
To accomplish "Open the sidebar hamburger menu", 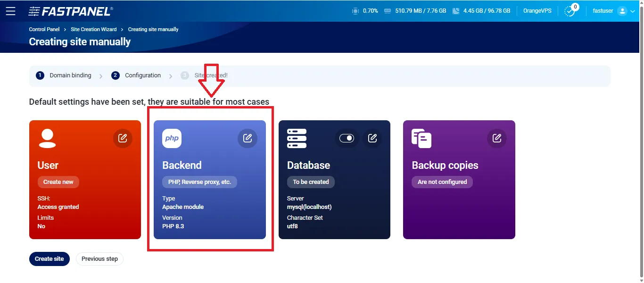I will [x=11, y=11].
